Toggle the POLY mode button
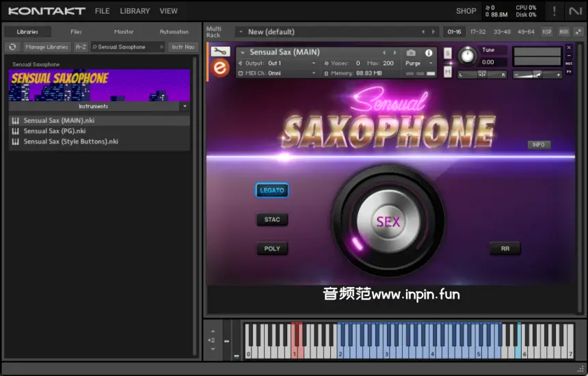Viewport: 588px width, 376px height. (272, 249)
